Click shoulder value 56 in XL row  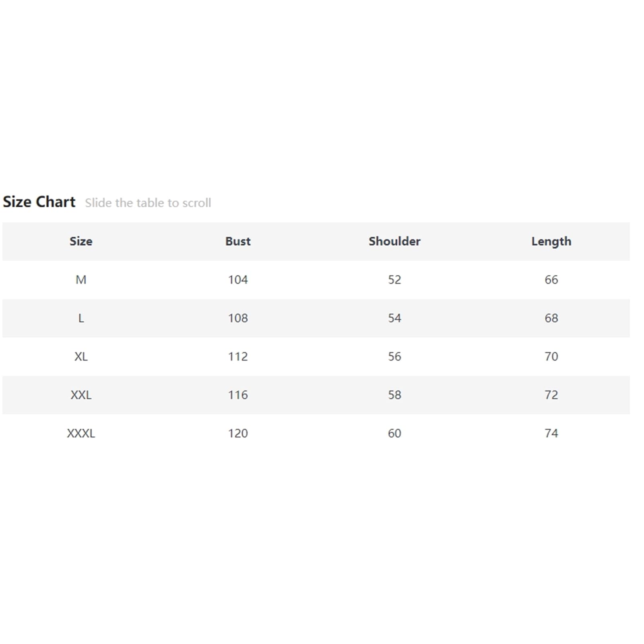(x=394, y=357)
